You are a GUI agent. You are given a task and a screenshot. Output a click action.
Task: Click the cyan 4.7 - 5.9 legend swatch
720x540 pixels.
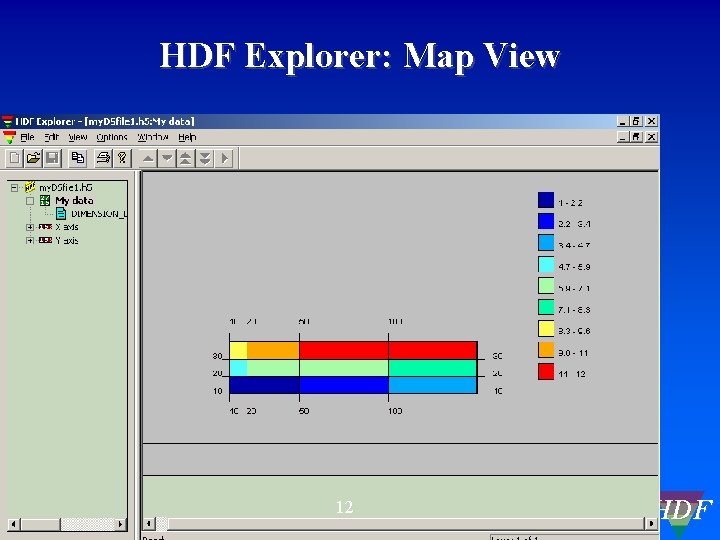[x=546, y=264]
